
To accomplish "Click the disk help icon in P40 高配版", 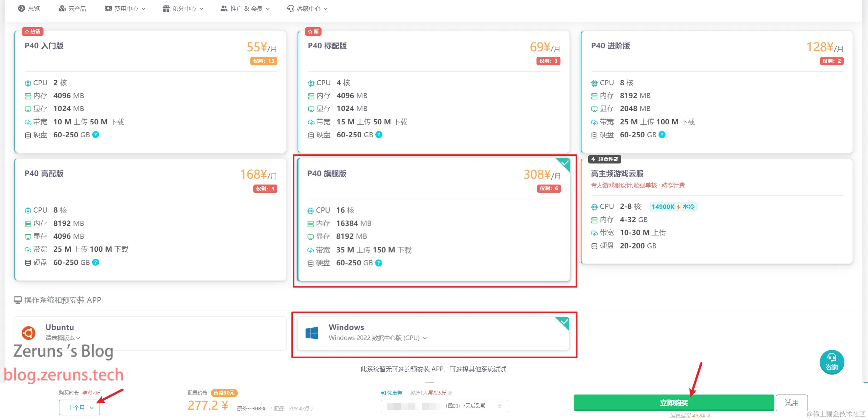I will coord(96,262).
